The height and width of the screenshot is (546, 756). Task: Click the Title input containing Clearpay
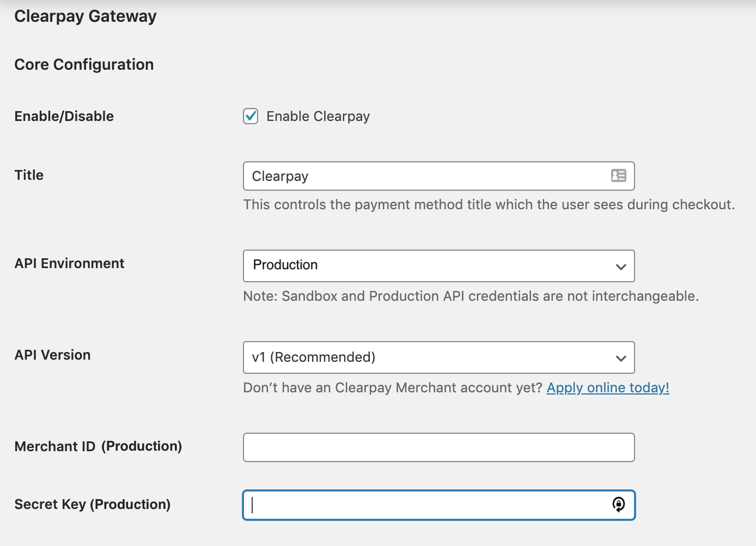(439, 176)
